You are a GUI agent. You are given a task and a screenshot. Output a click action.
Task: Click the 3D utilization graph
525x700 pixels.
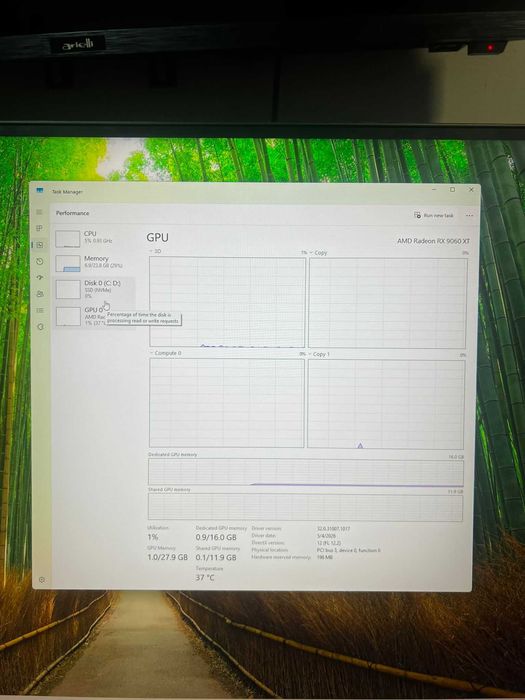click(227, 302)
